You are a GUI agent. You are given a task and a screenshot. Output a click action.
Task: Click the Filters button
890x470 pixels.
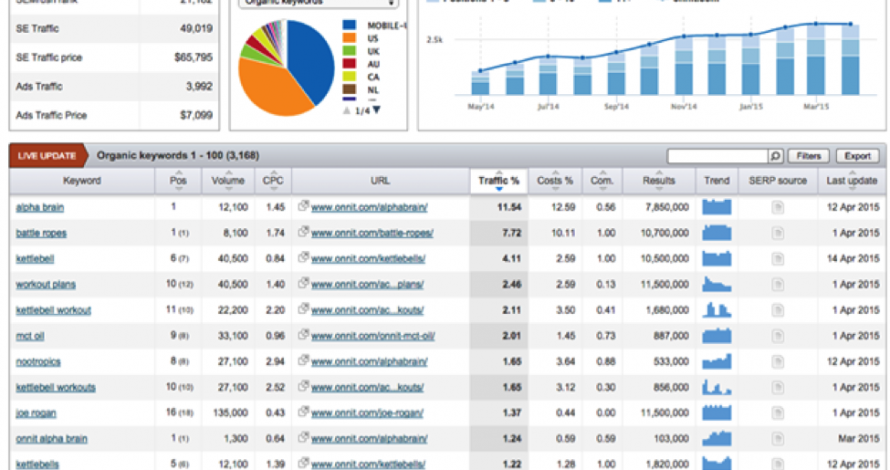tap(808, 156)
